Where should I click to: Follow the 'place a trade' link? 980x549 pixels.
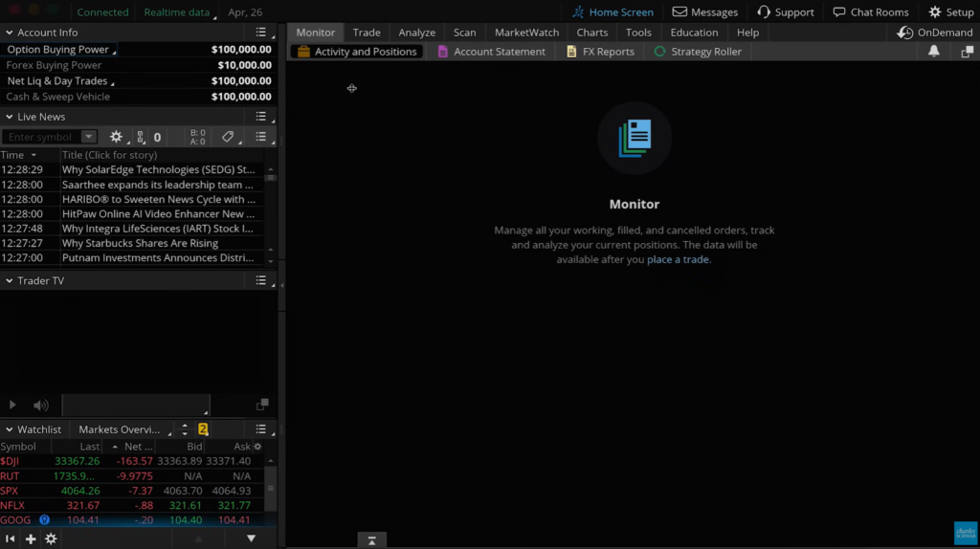coord(678,259)
